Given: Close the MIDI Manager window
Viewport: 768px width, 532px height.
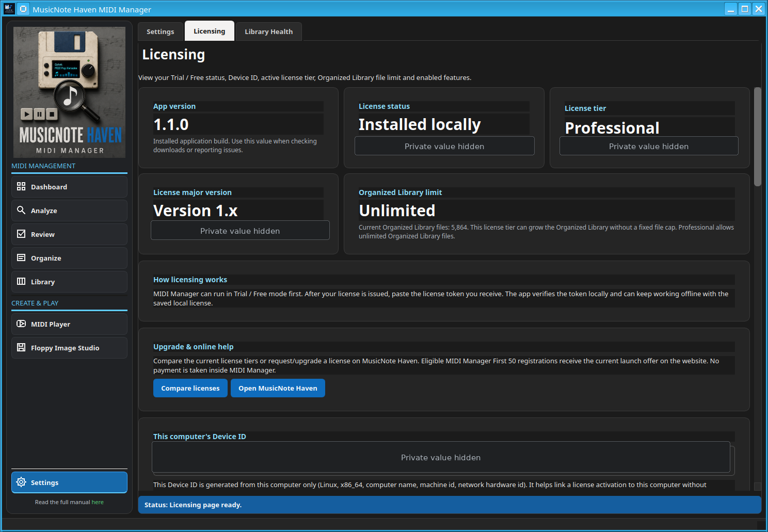Looking at the screenshot, I should (758, 9).
